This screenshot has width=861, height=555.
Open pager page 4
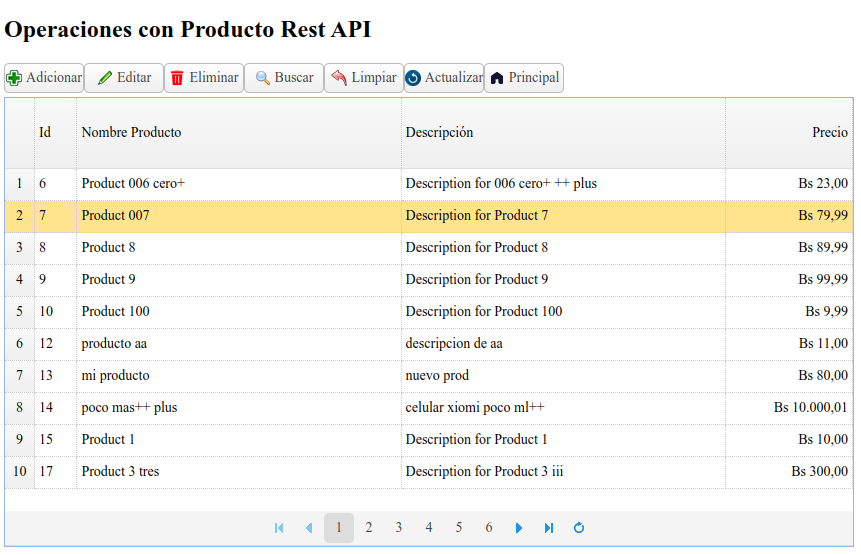(x=429, y=528)
